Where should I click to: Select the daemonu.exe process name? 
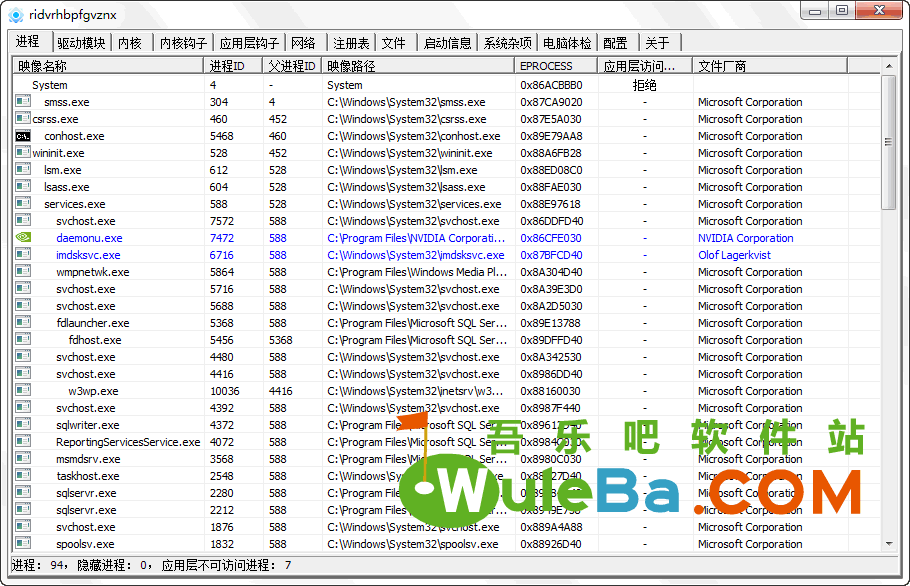click(89, 238)
